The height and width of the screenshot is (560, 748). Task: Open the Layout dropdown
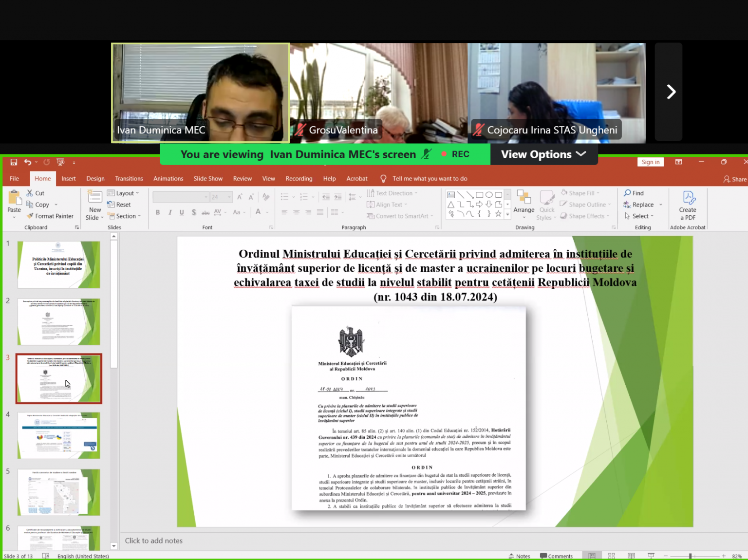pos(123,193)
